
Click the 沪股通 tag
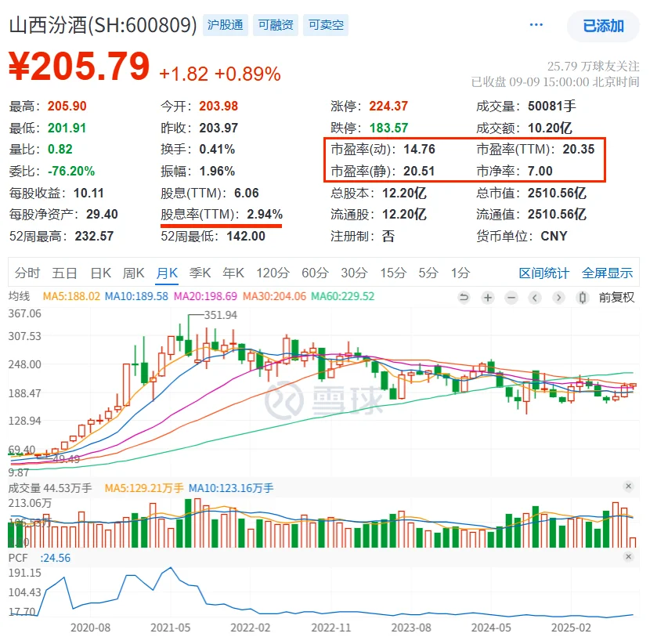[x=225, y=25]
